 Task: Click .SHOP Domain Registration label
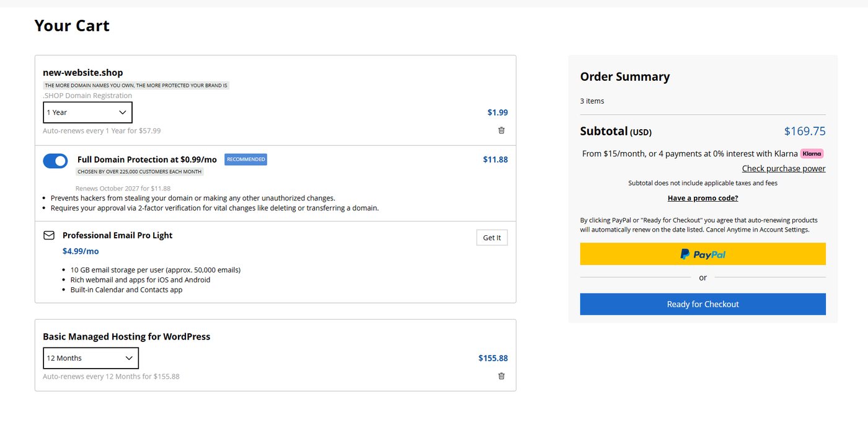click(x=87, y=96)
